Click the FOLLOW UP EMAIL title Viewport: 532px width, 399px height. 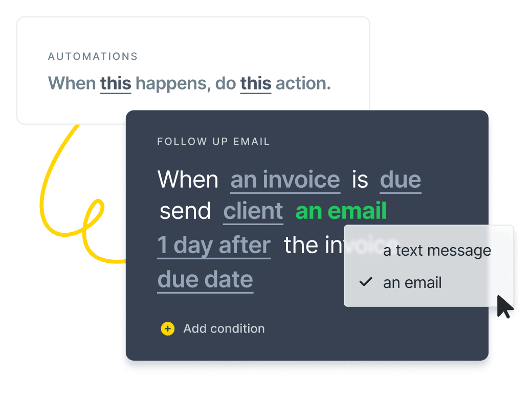[213, 142]
